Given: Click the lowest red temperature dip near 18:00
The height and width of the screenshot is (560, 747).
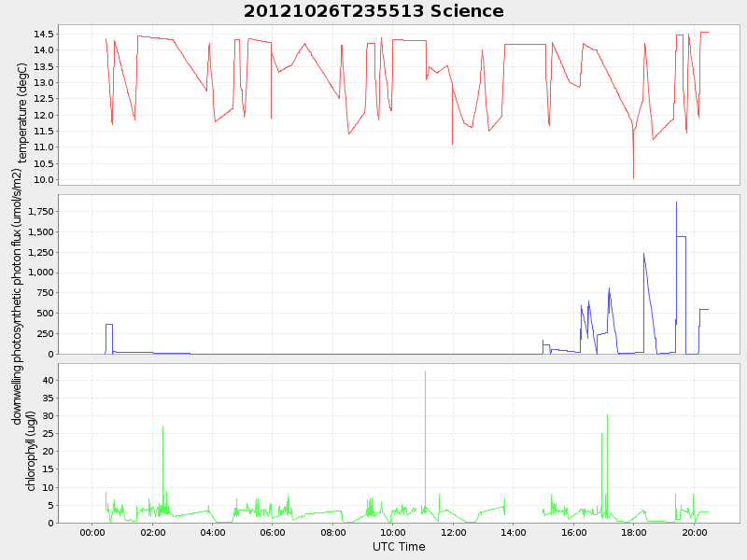Looking at the screenshot, I should (x=633, y=175).
